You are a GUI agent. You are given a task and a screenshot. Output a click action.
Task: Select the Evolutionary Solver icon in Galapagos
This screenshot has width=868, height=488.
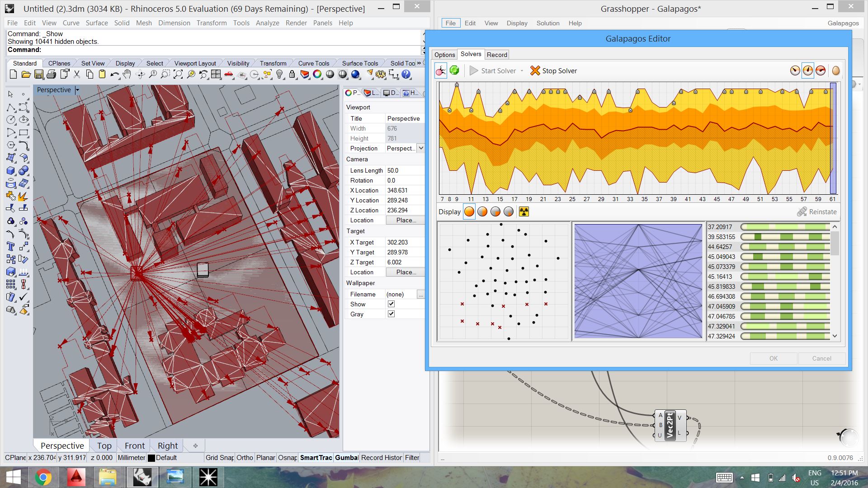(441, 71)
